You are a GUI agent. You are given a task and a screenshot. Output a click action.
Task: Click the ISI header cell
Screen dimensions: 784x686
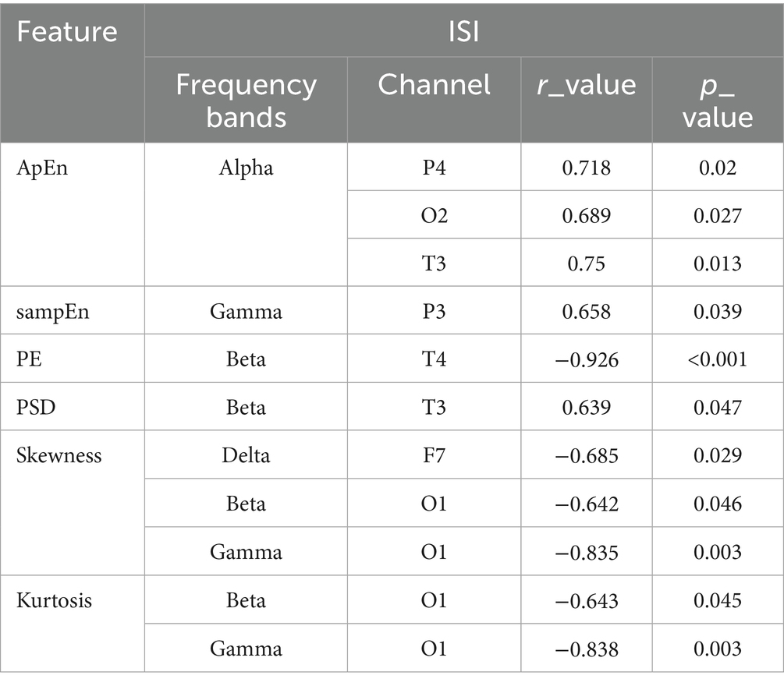coord(463,31)
